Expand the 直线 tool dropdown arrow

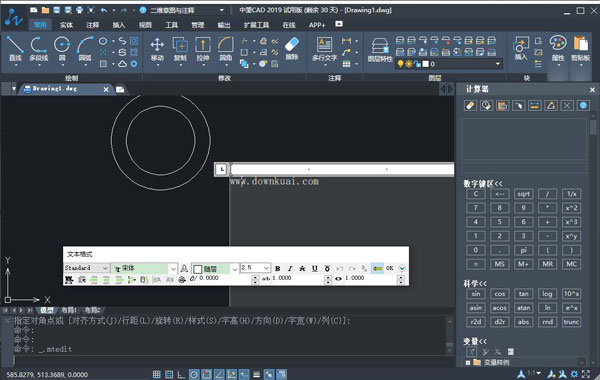coord(15,65)
